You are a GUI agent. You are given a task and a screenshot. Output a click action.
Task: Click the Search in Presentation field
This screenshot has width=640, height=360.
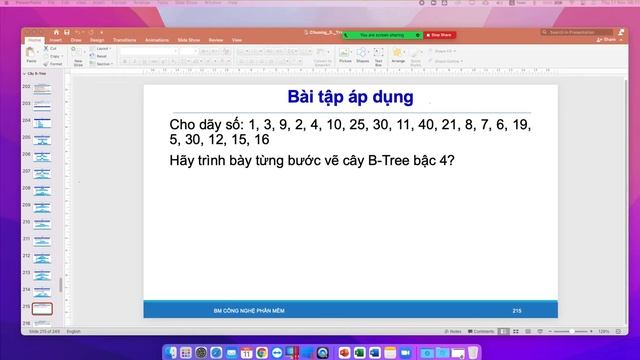click(577, 32)
